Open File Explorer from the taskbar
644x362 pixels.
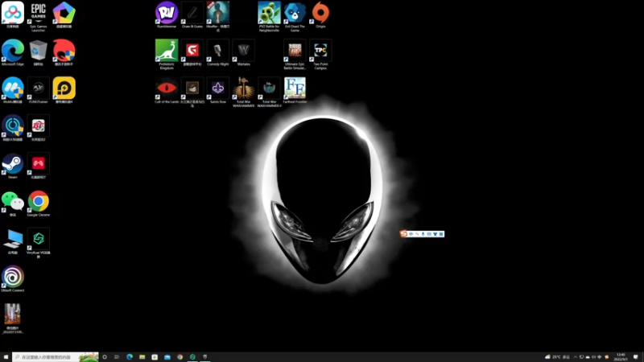[x=142, y=357]
